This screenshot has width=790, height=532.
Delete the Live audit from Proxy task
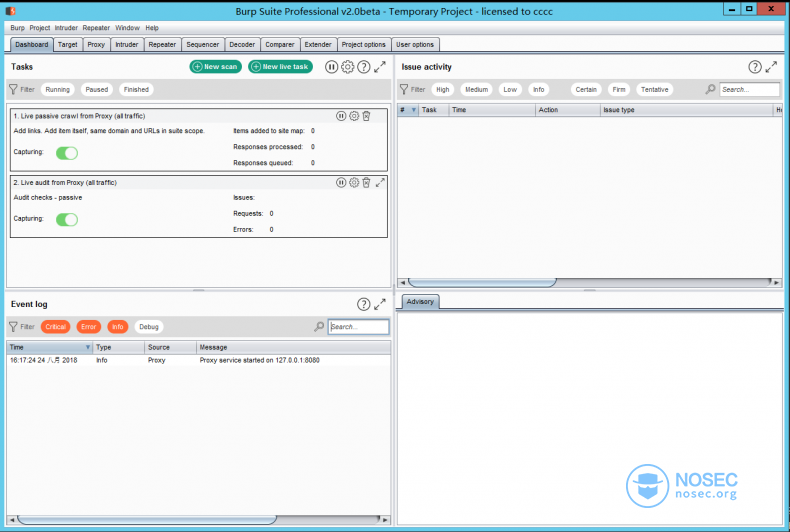click(x=366, y=182)
